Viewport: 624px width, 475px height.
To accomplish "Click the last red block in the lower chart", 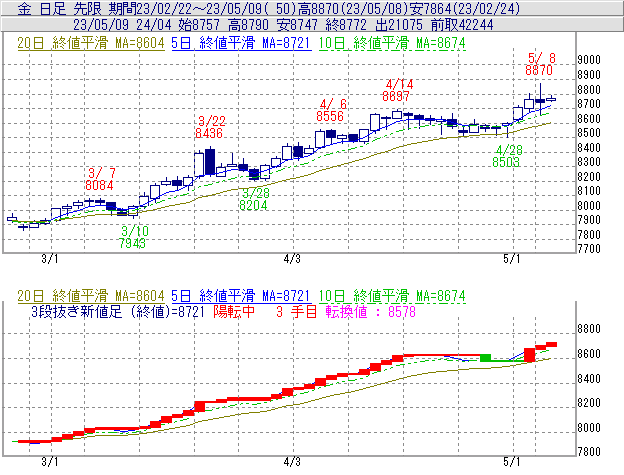I will (x=551, y=345).
